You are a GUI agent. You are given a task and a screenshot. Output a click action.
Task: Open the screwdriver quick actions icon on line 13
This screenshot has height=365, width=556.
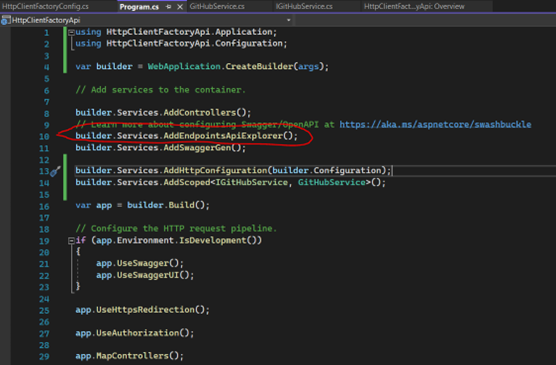(55, 171)
